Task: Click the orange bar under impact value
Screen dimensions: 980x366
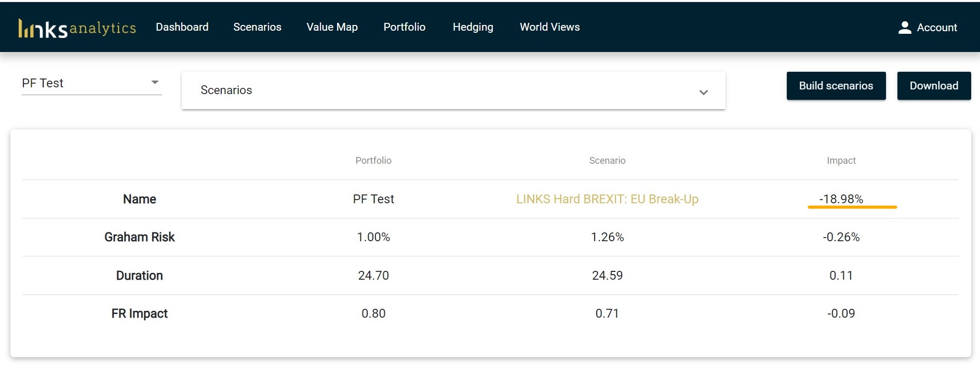Action: coord(852,207)
